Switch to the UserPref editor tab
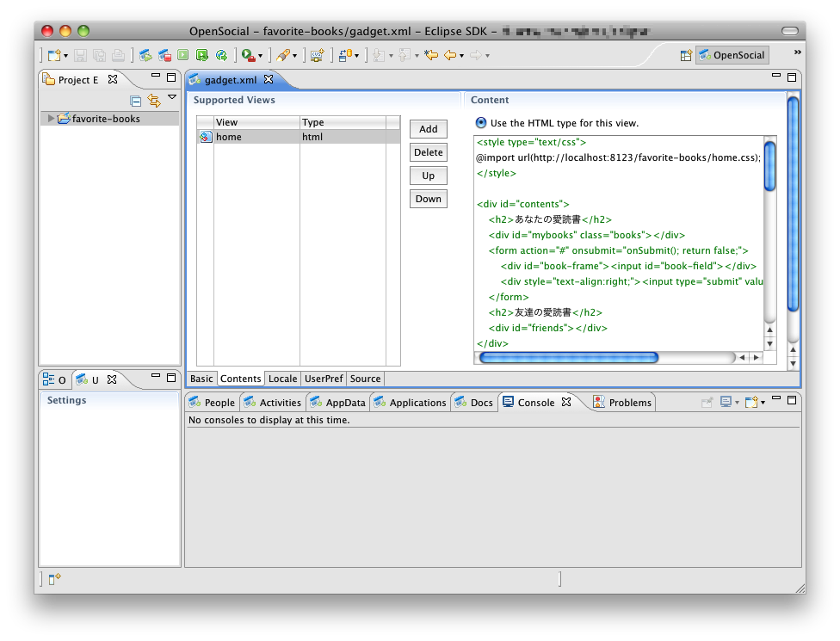Screen dimensions: 840x641 [324, 379]
